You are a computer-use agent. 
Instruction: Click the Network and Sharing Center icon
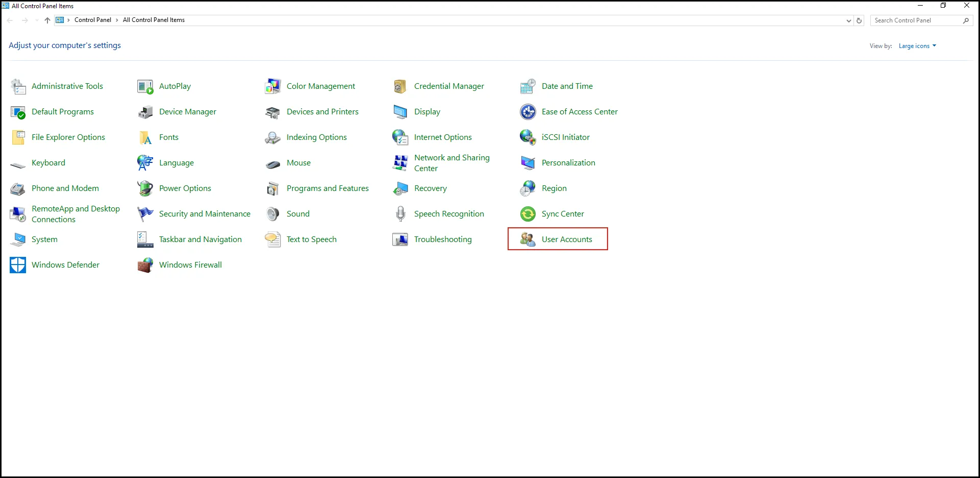[400, 163]
